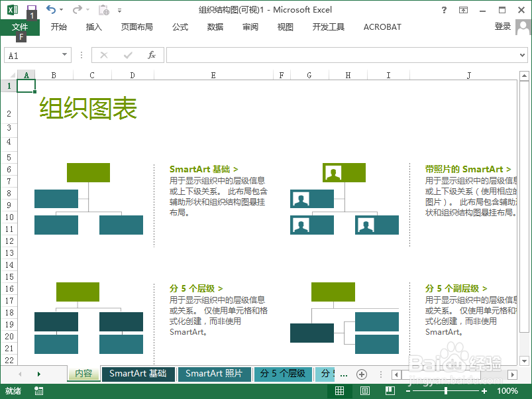Click the Enter checkmark icon in formula bar
This screenshot has width=532, height=399.
(x=128, y=55)
